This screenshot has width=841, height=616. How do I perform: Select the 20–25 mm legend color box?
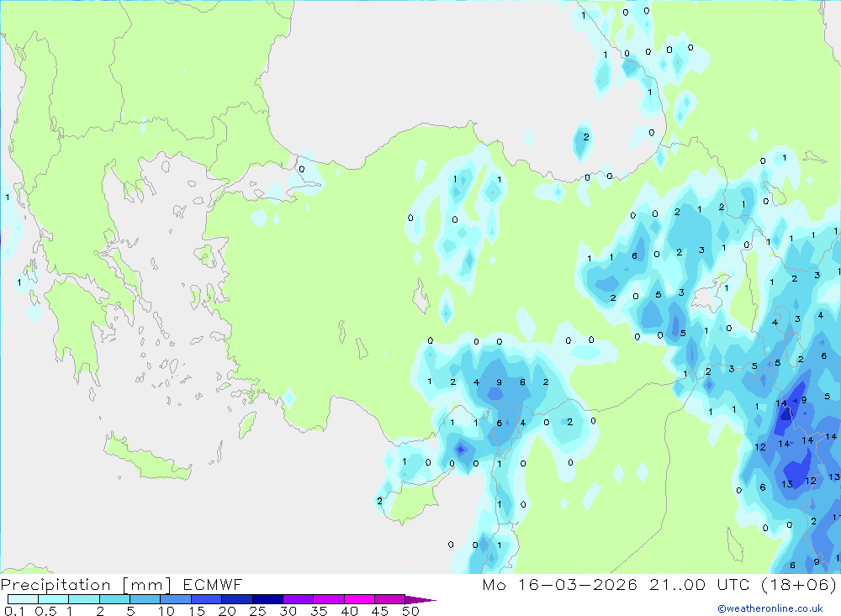pos(237,599)
